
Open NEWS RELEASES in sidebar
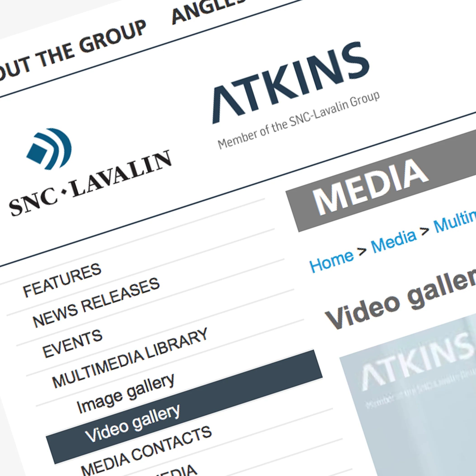96,302
